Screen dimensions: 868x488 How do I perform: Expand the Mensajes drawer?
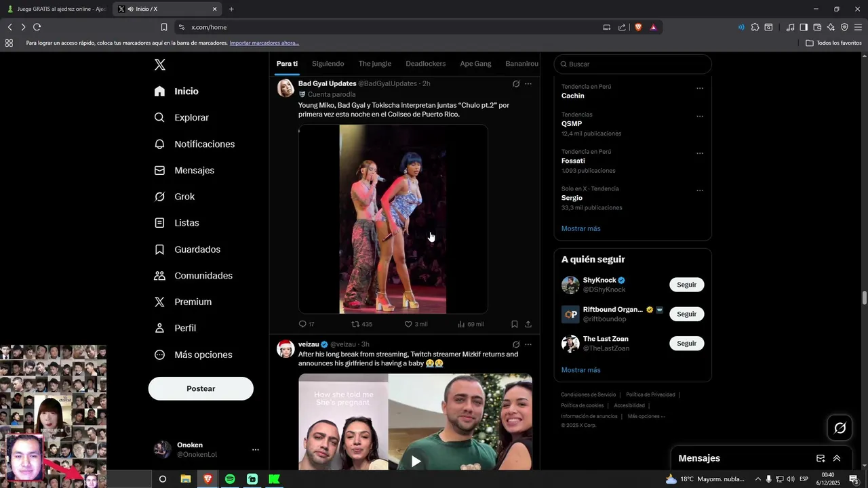click(837, 458)
